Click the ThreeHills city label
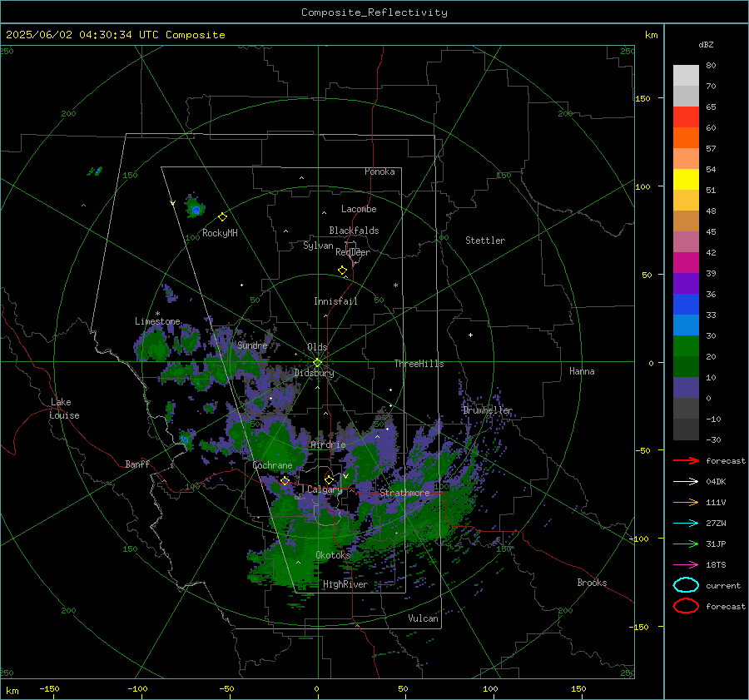749x700 pixels. coord(419,364)
